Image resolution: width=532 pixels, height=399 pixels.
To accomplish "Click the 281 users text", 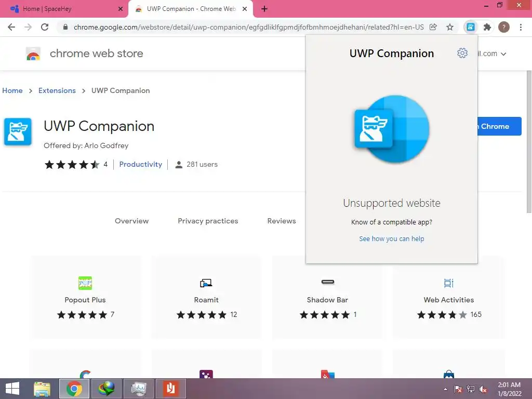I will tap(202, 164).
